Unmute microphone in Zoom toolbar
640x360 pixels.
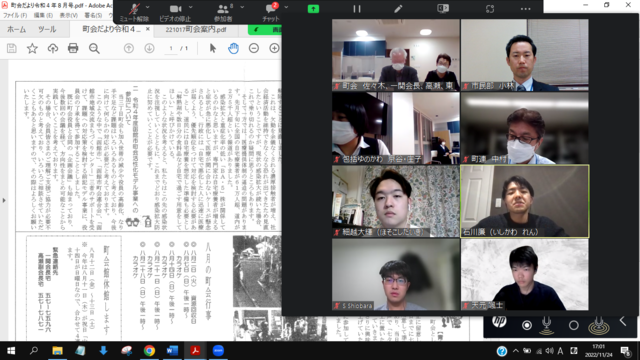pyautogui.click(x=134, y=12)
